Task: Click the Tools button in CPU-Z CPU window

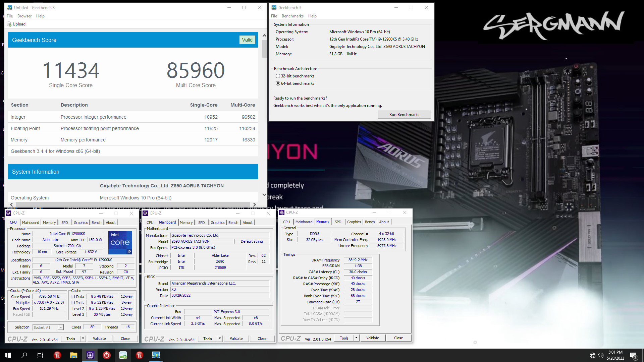Action: (x=71, y=339)
